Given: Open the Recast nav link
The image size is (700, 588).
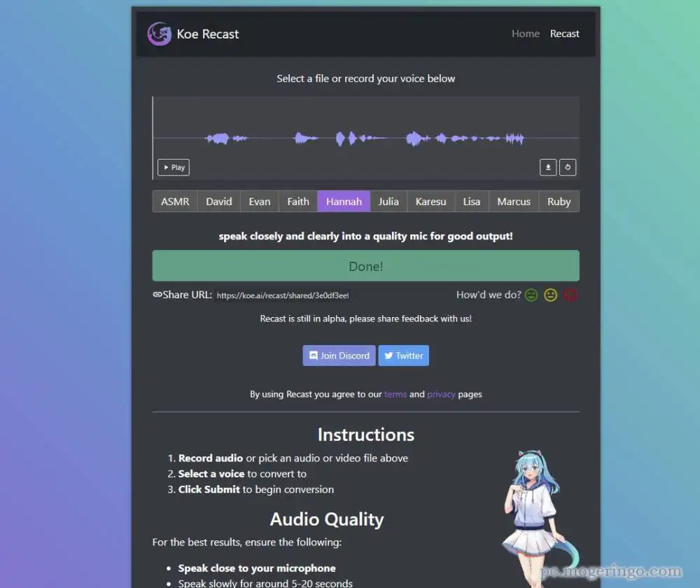Looking at the screenshot, I should click(x=564, y=34).
